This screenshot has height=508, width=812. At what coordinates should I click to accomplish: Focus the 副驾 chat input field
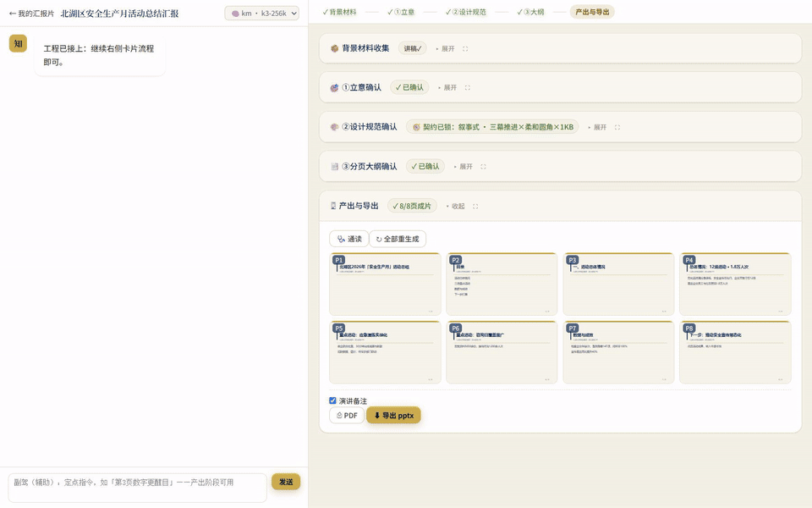tap(137, 488)
